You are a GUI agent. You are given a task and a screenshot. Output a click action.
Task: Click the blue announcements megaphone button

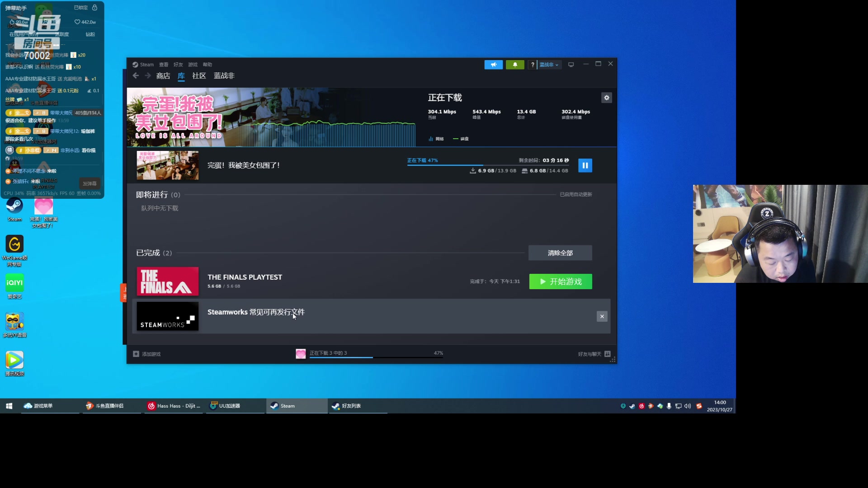click(x=494, y=65)
